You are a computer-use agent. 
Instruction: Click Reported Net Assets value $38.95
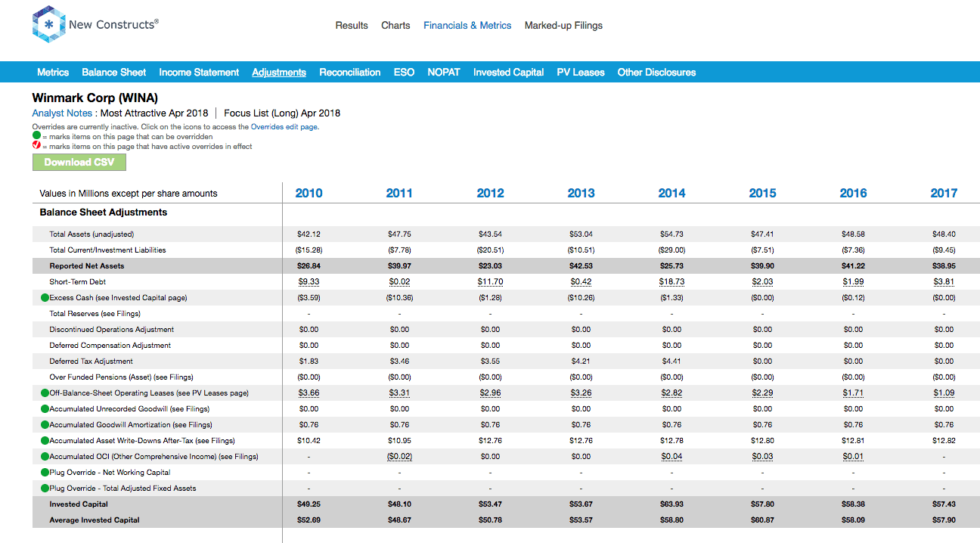(944, 266)
